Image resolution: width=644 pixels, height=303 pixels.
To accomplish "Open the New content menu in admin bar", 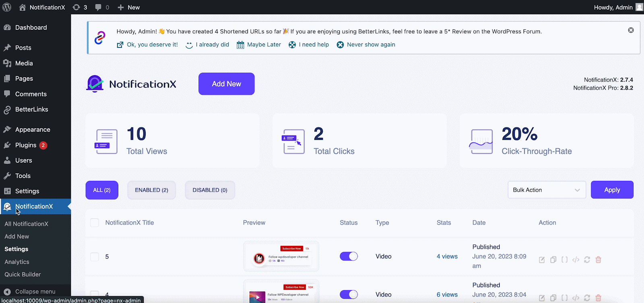I will (128, 7).
